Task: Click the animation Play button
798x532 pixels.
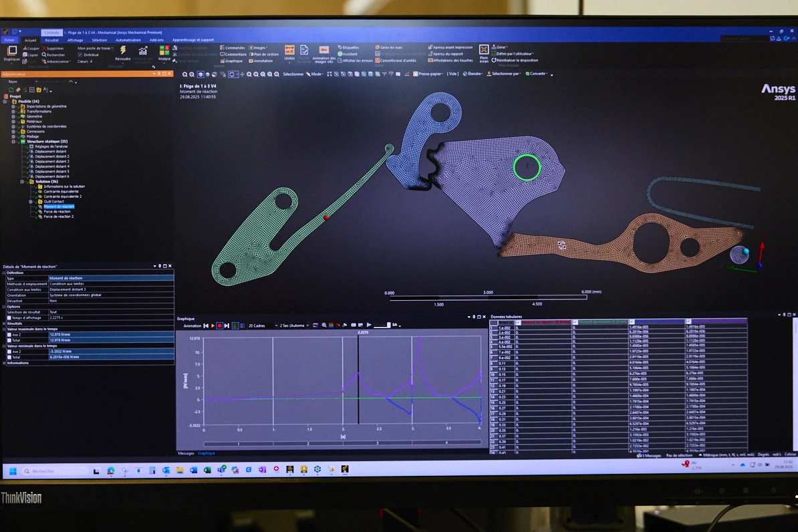Action: pos(213,325)
